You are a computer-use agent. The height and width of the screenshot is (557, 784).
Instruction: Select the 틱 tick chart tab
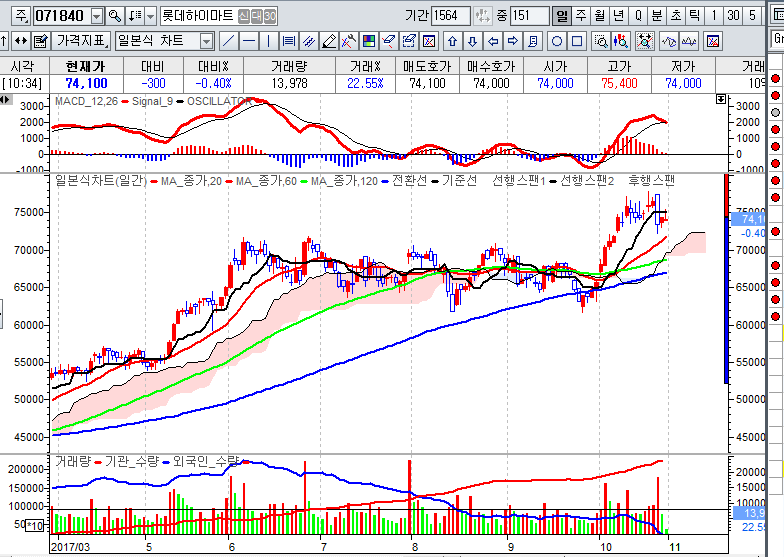[x=694, y=16]
